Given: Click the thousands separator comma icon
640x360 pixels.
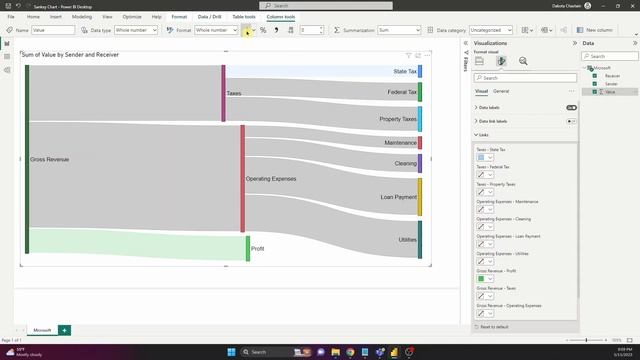Looking at the screenshot, I should (276, 30).
